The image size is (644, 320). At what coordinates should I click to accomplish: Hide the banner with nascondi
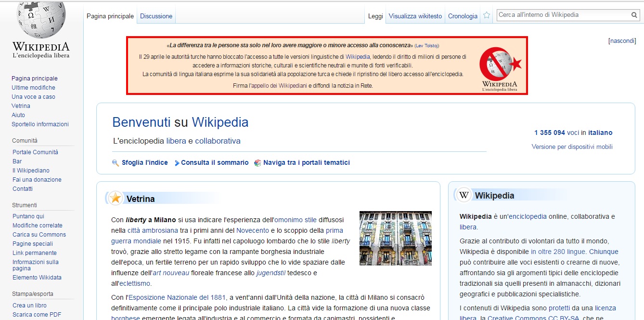click(x=622, y=41)
